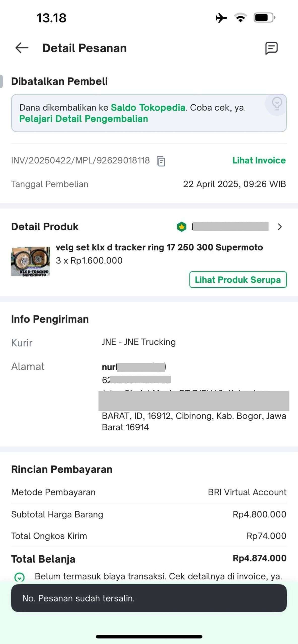Image resolution: width=298 pixels, height=644 pixels.
Task: Tap the lightbulb tip icon
Action: pyautogui.click(x=277, y=103)
